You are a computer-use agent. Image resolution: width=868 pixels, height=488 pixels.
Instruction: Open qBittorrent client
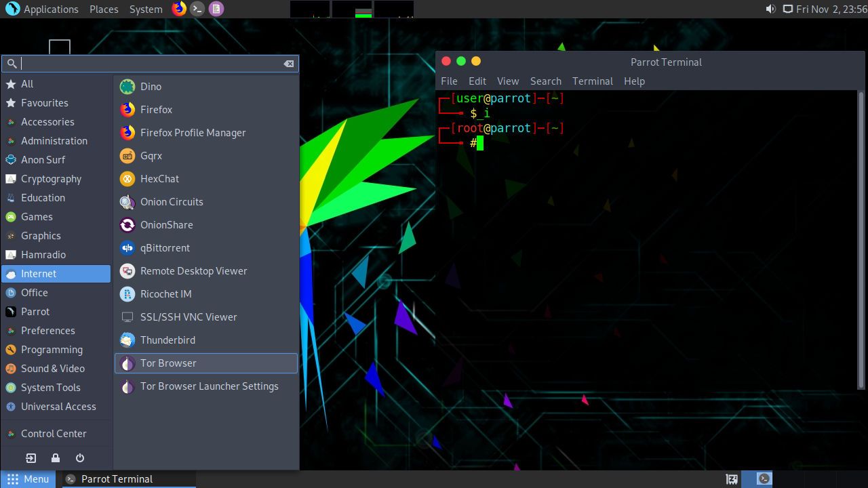(x=206, y=247)
